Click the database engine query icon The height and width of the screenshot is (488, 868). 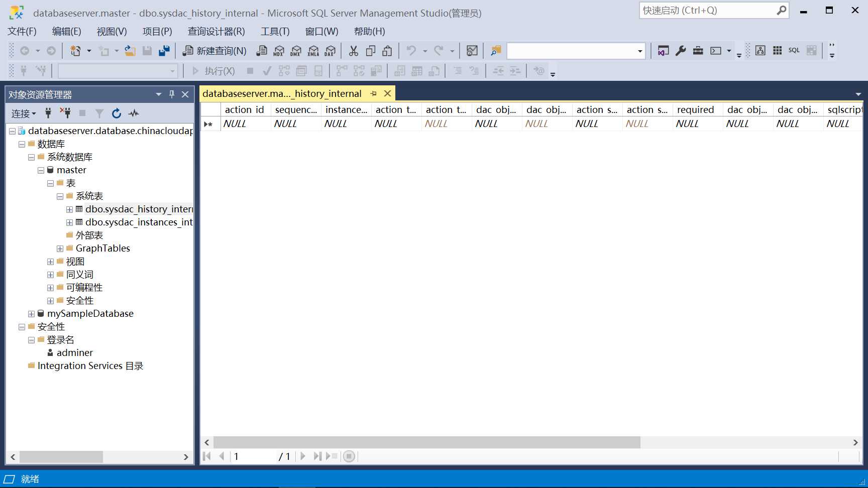(x=261, y=51)
